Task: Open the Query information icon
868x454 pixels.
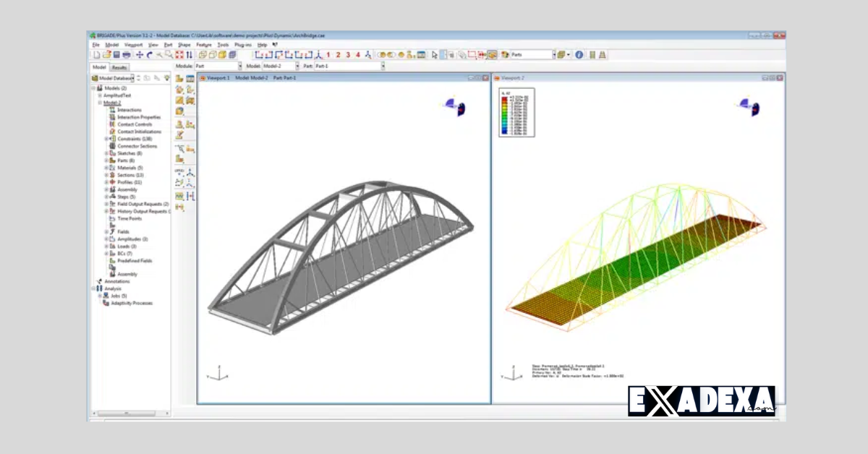Action: pyautogui.click(x=579, y=55)
